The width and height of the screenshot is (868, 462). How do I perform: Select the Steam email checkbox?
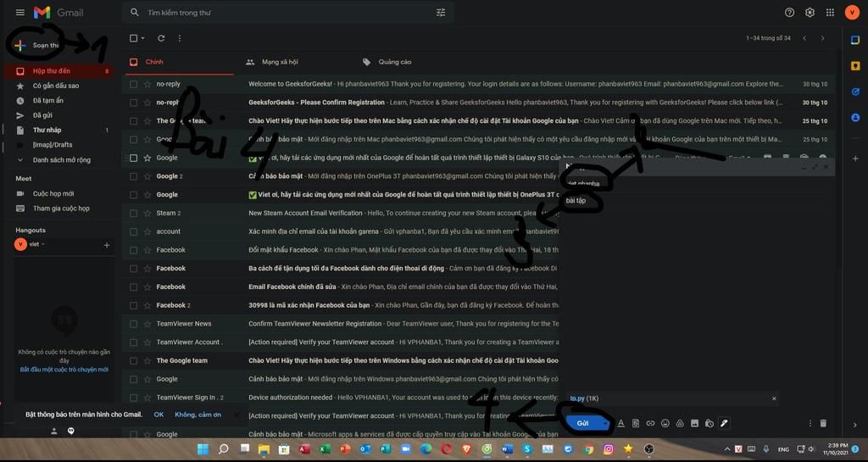pos(133,213)
